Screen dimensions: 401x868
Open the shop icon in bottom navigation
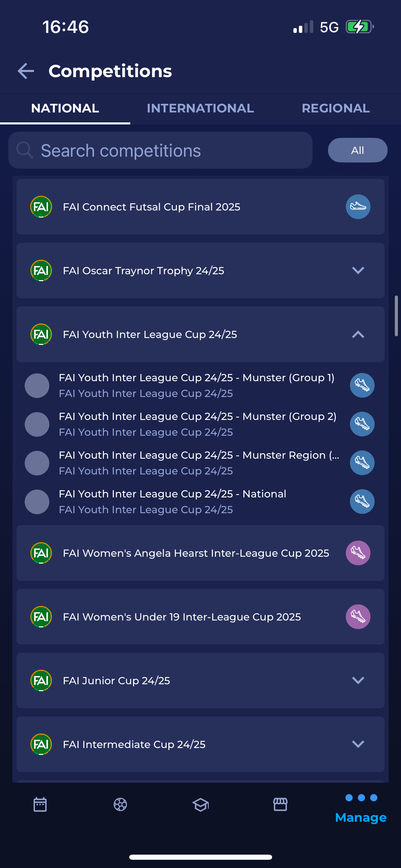click(280, 804)
